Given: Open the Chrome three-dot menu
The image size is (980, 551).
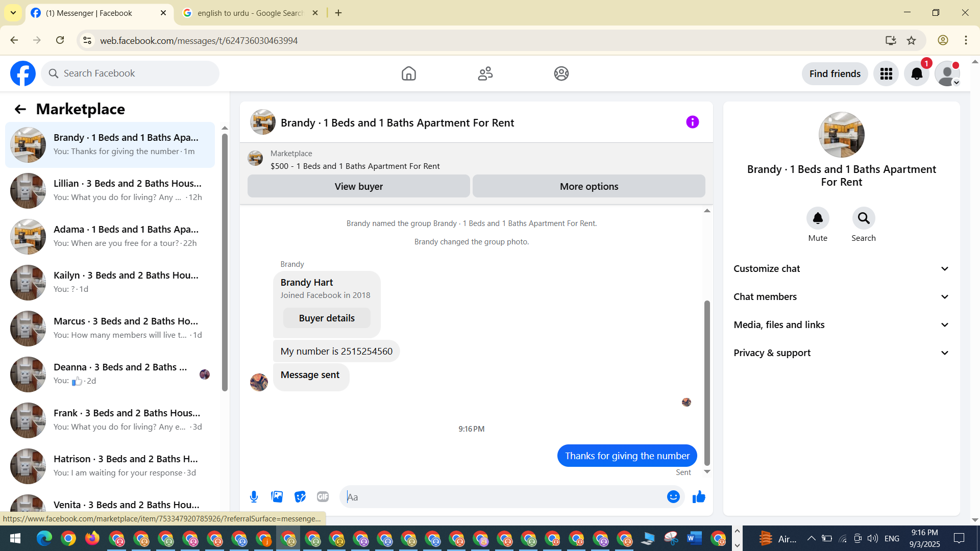Looking at the screenshot, I should 966,40.
